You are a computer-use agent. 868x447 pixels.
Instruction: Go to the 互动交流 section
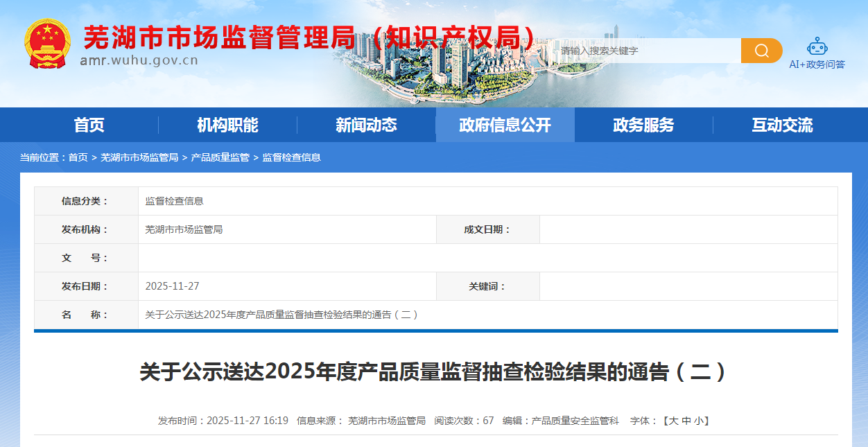click(782, 125)
